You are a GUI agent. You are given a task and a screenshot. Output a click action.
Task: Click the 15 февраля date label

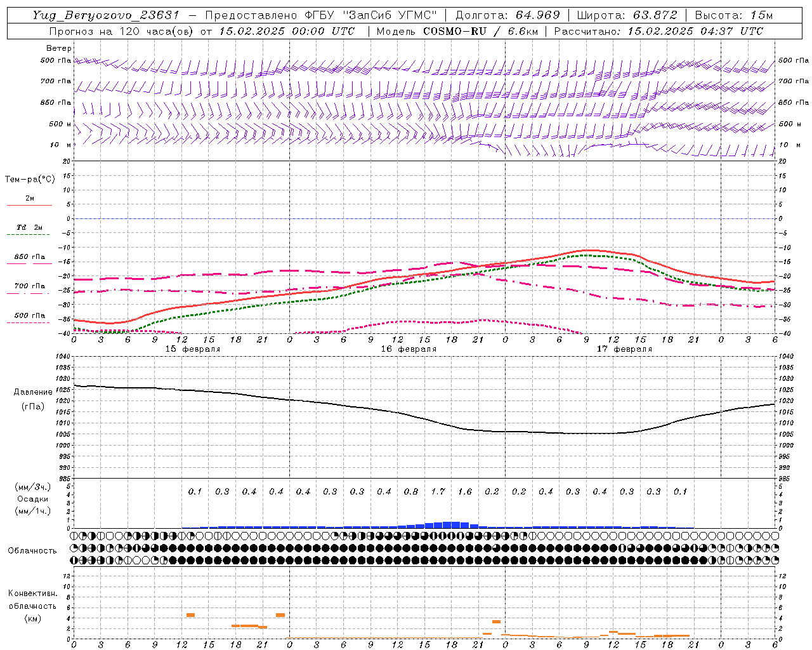tap(193, 349)
